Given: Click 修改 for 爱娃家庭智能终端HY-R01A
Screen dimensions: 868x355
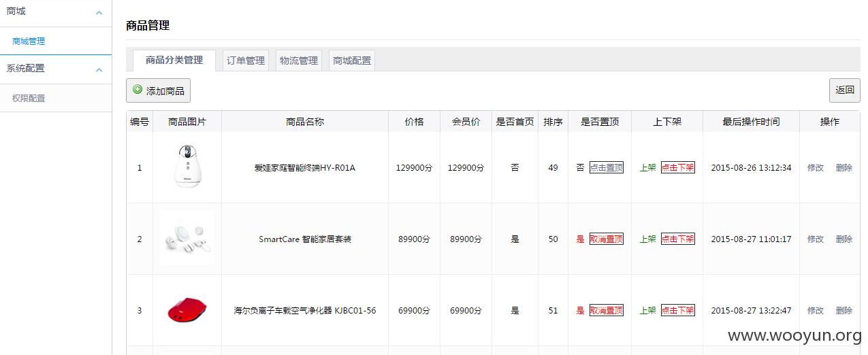Looking at the screenshot, I should [x=816, y=167].
